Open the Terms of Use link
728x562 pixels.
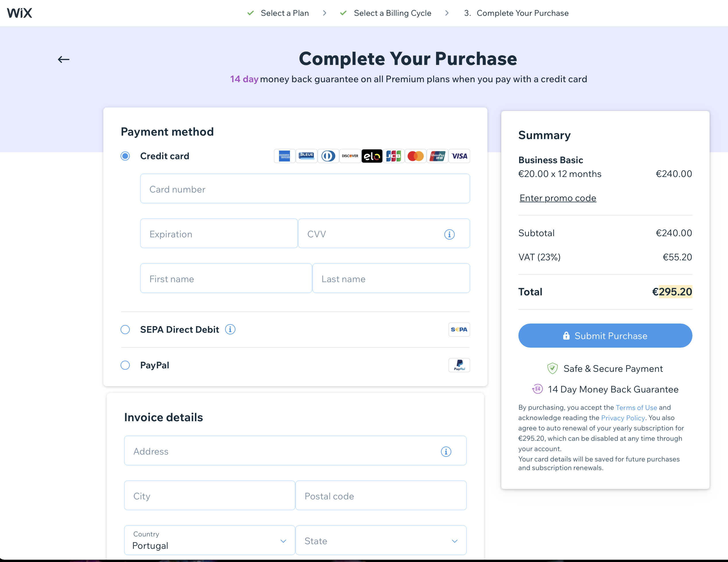(636, 407)
